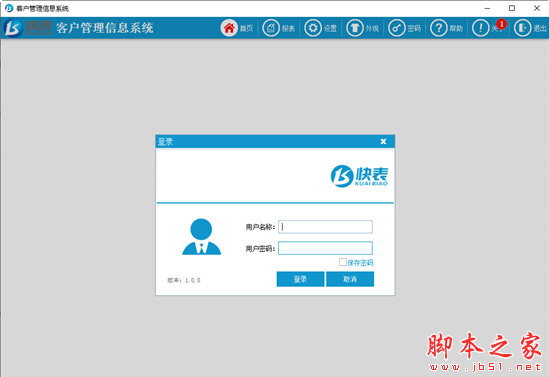Maximize the main window
Viewport: 549px width, 377px height.
(x=512, y=8)
